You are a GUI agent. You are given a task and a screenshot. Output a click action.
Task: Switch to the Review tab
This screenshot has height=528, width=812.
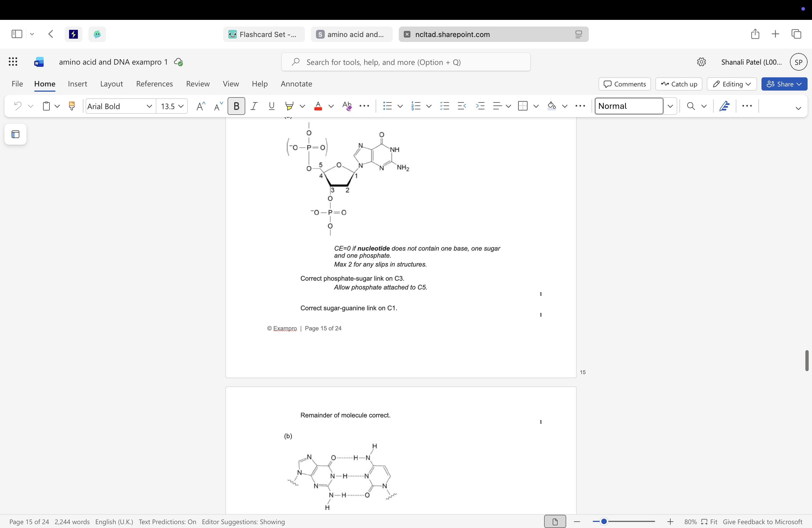(198, 84)
